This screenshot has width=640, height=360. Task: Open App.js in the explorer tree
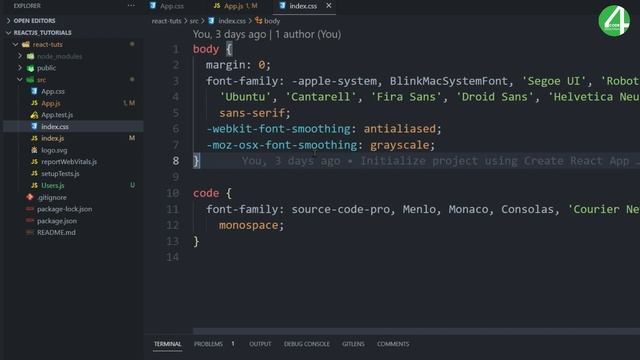(x=51, y=103)
